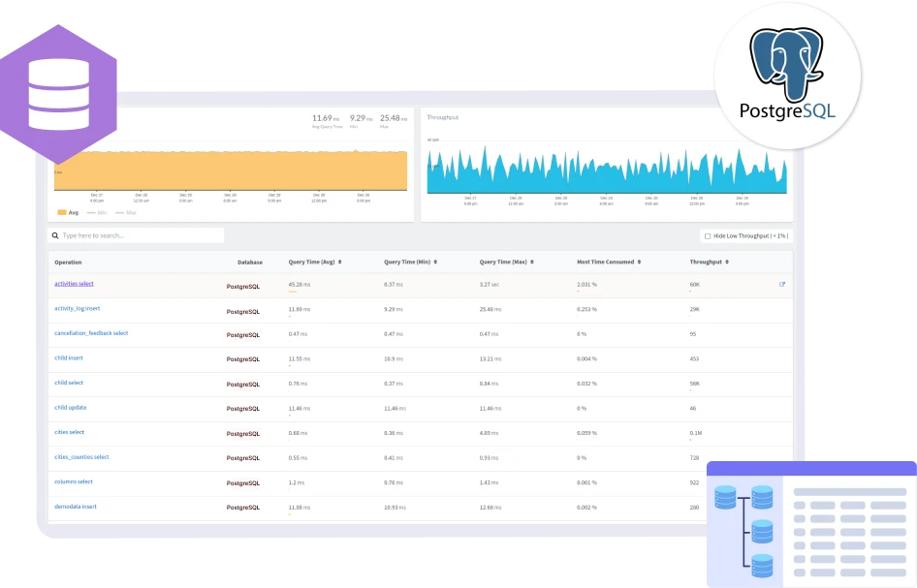The height and width of the screenshot is (588, 917).
Task: Sort by Throughput column arrows
Action: (x=727, y=262)
